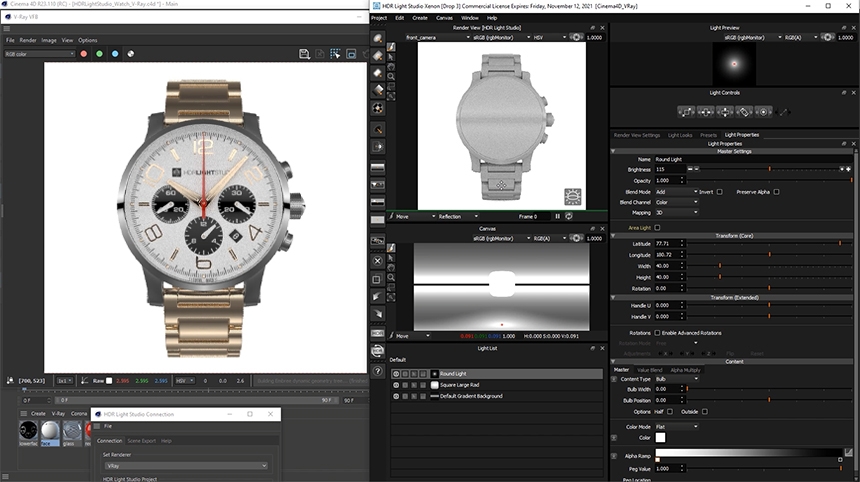The image size is (860, 482).
Task: Select the zoom magnifier tool in Canvas panel
Action: pyautogui.click(x=391, y=277)
